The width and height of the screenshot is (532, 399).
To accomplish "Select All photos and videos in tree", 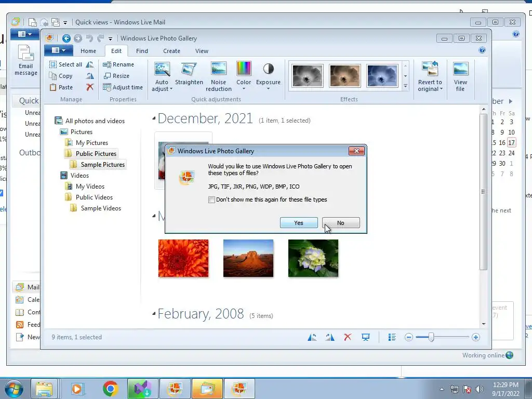I will 90,121.
